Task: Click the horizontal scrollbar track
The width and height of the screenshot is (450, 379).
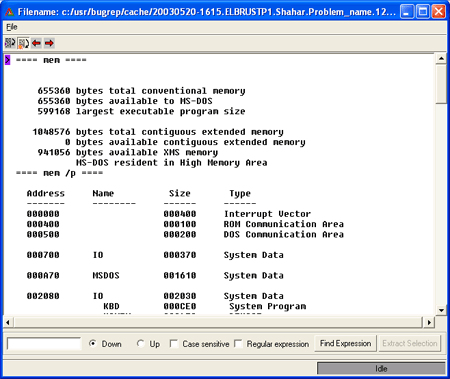Action: 218,322
